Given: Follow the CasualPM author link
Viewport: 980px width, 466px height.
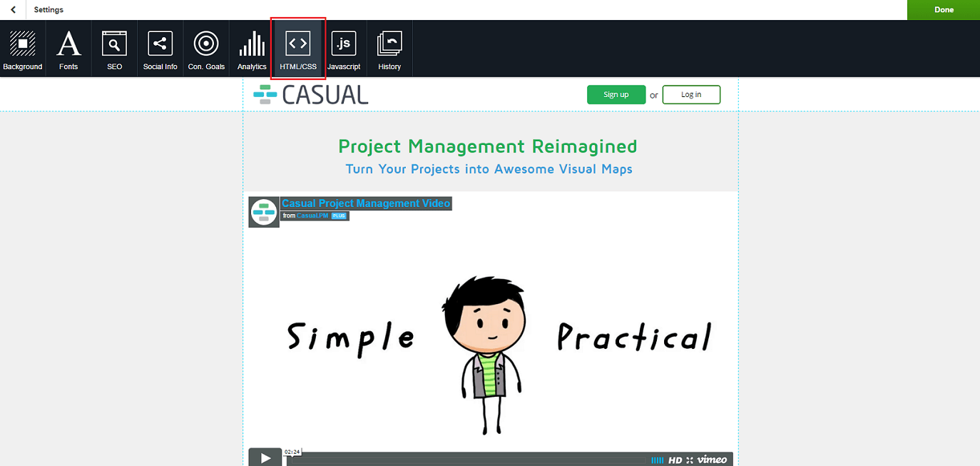Looking at the screenshot, I should pyautogui.click(x=312, y=216).
